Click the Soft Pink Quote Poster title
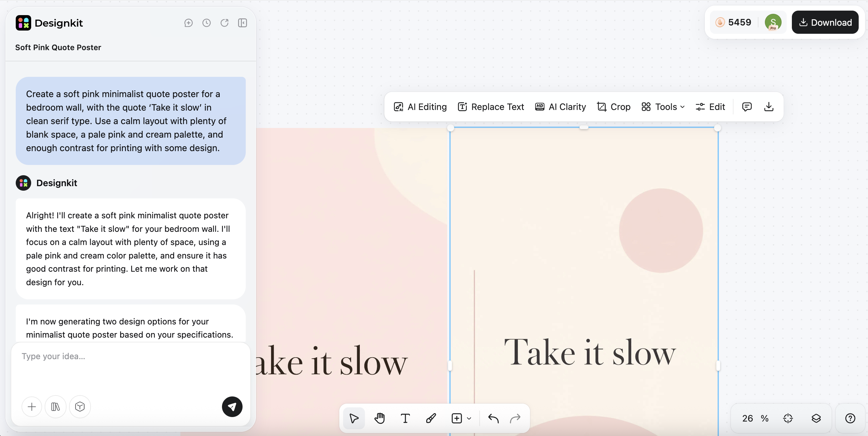This screenshot has width=868, height=436. click(x=58, y=47)
